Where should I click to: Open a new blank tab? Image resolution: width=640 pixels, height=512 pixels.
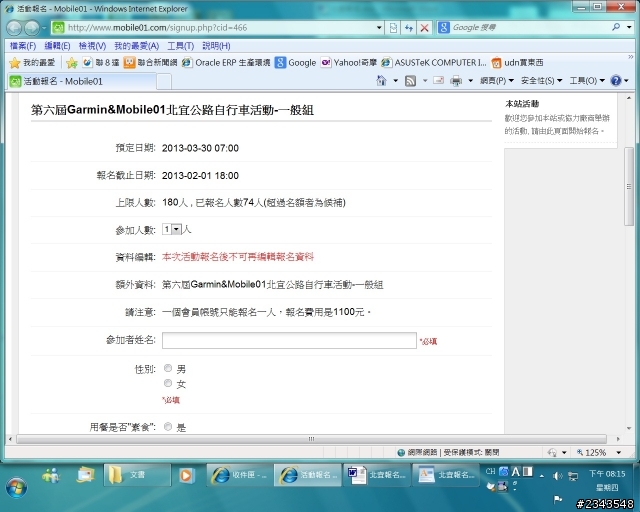164,82
